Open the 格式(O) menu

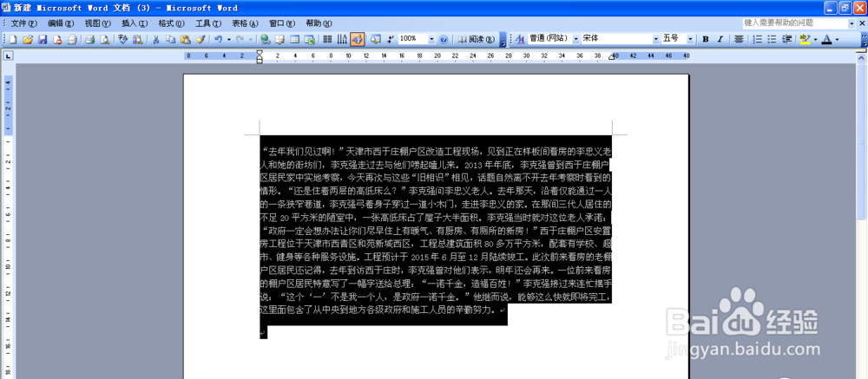172,23
